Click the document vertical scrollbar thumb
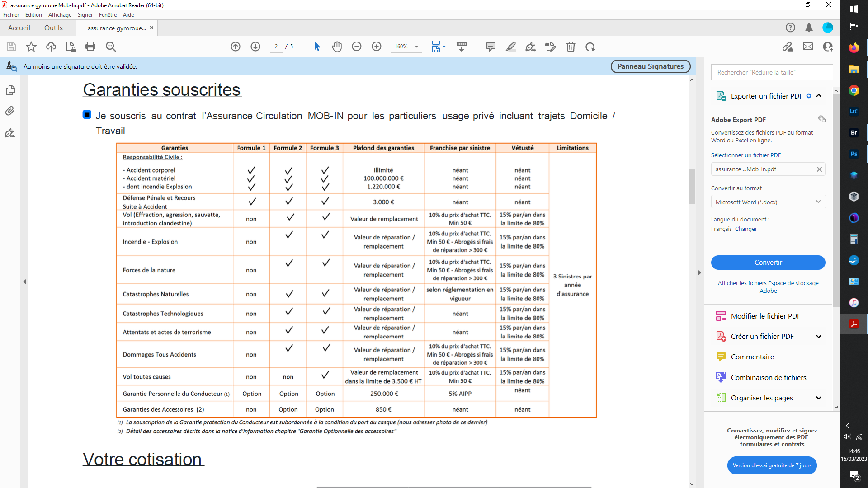This screenshot has height=488, width=868. pyautogui.click(x=692, y=187)
